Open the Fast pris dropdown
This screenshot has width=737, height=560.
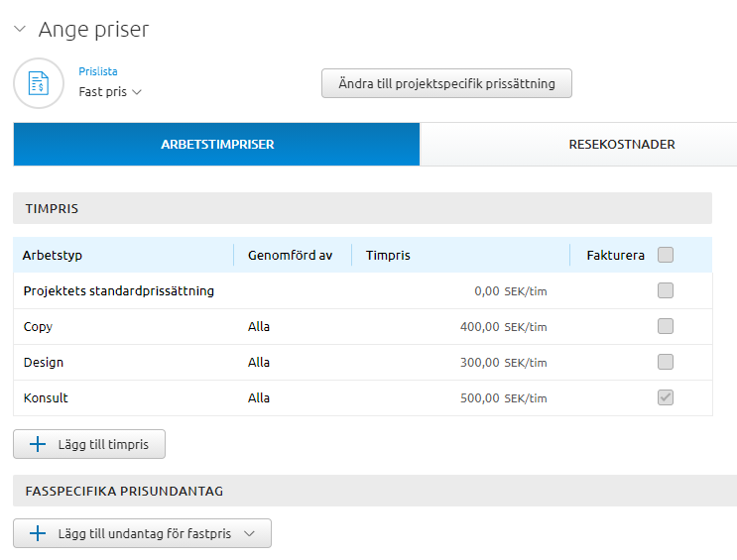coord(110,91)
